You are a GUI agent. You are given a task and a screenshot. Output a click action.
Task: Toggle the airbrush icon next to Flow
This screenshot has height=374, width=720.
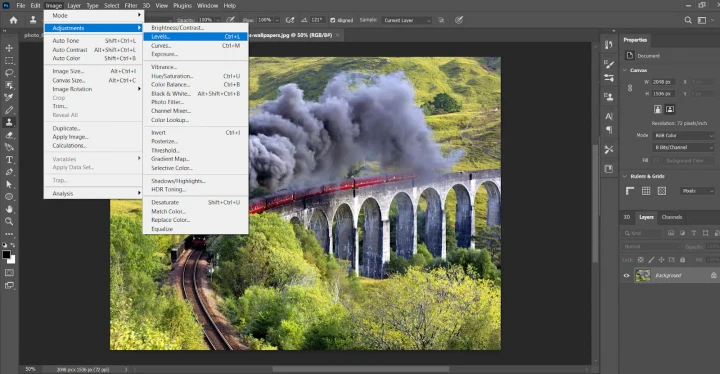point(290,20)
